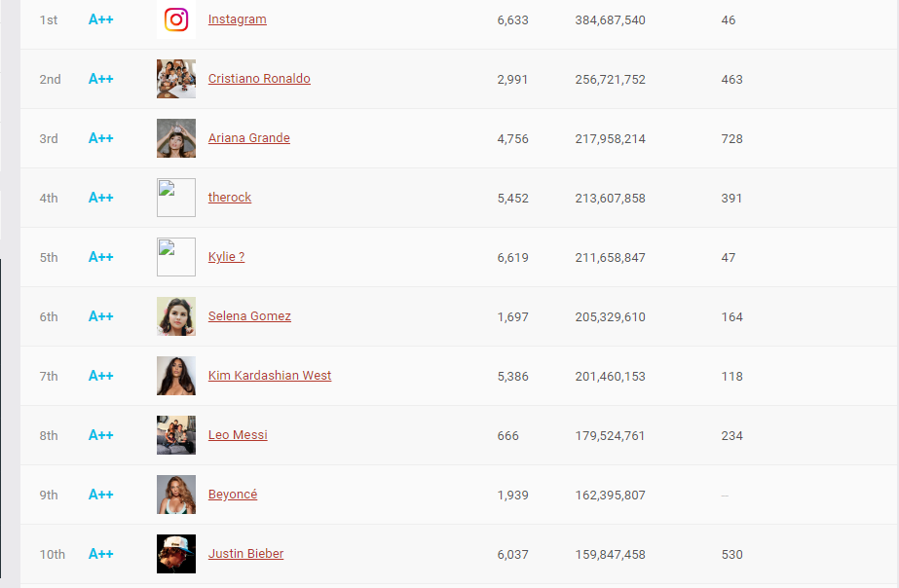This screenshot has height=588, width=899.
Task: Click Justin Bieber's avatar image
Action: click(x=176, y=554)
